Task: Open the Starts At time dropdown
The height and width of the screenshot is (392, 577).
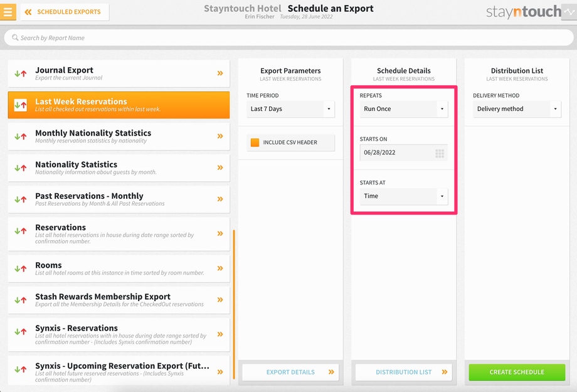Action: pos(404,196)
